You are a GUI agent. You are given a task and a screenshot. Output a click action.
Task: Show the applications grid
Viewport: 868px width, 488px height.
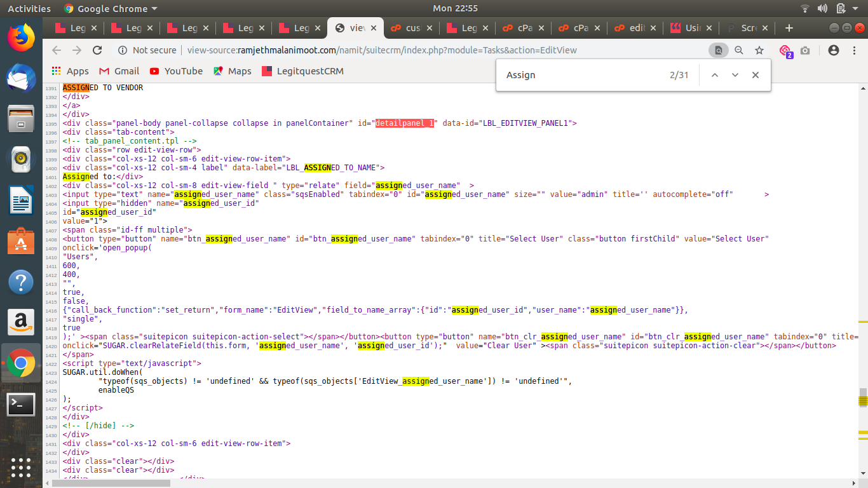click(21, 467)
